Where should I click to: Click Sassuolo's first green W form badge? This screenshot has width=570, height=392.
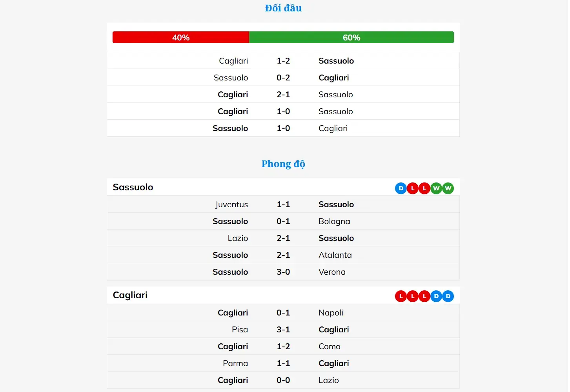pyautogui.click(x=436, y=188)
